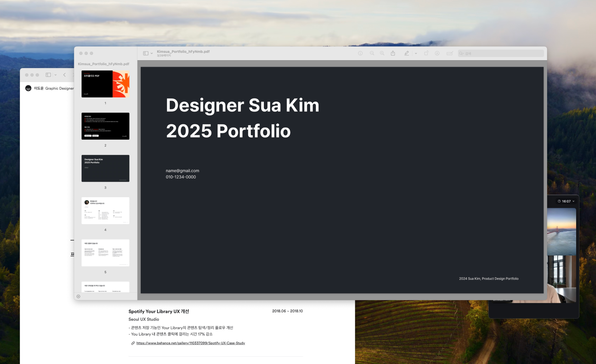This screenshot has width=596, height=364.
Task: Click the sidebar file name Kimsua_Portfolio_hFyNmb.pdf
Action: click(x=104, y=64)
